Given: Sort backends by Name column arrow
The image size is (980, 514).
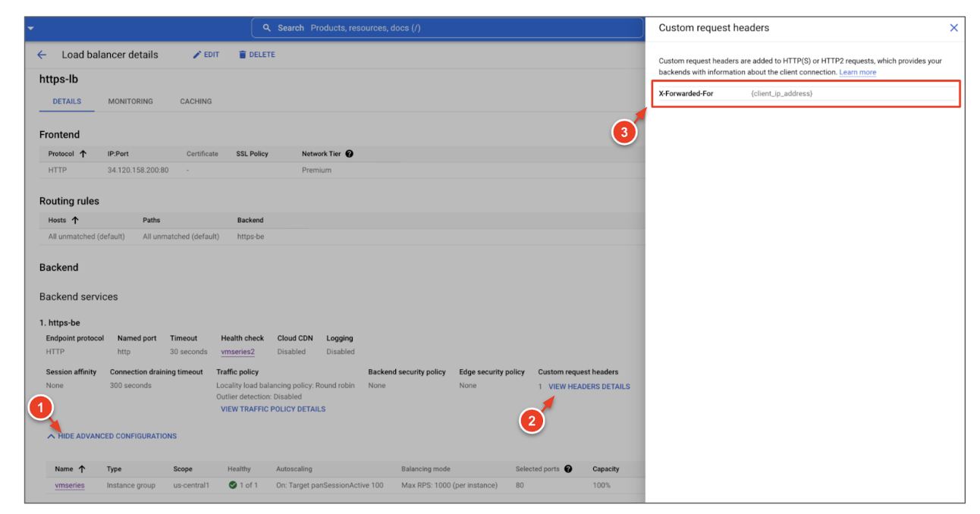Looking at the screenshot, I should [x=82, y=469].
